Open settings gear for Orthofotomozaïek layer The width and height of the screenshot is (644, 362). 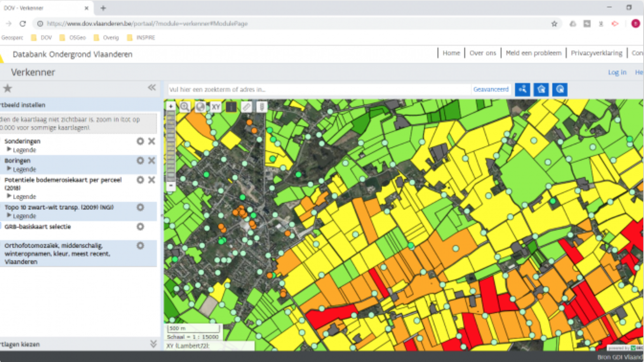coord(140,245)
